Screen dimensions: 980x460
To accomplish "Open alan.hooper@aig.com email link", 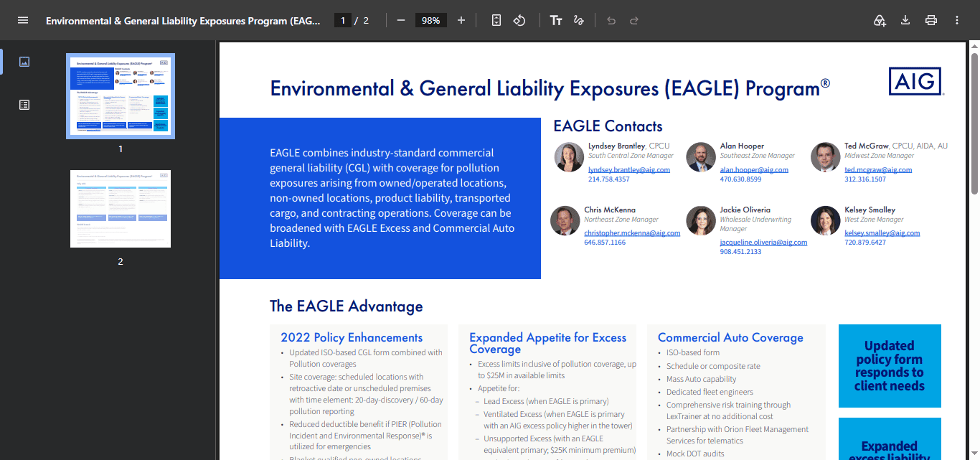I will point(754,170).
